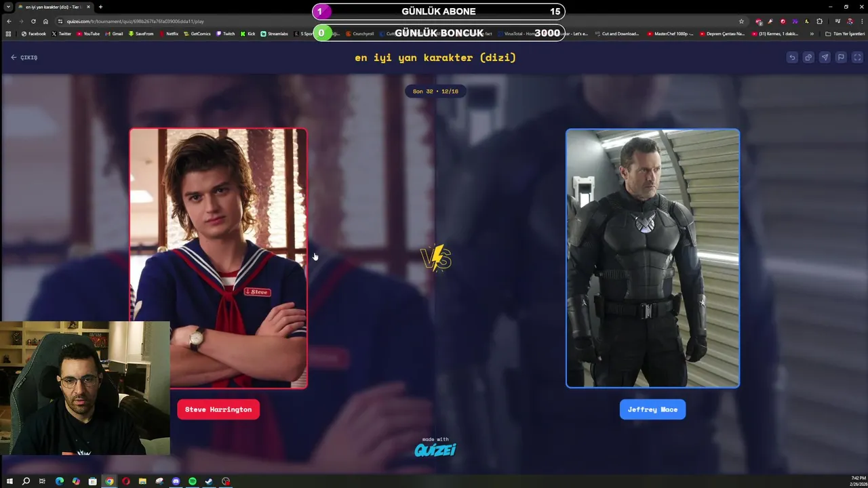
Task: Open Steam from the taskbar
Action: (209, 481)
